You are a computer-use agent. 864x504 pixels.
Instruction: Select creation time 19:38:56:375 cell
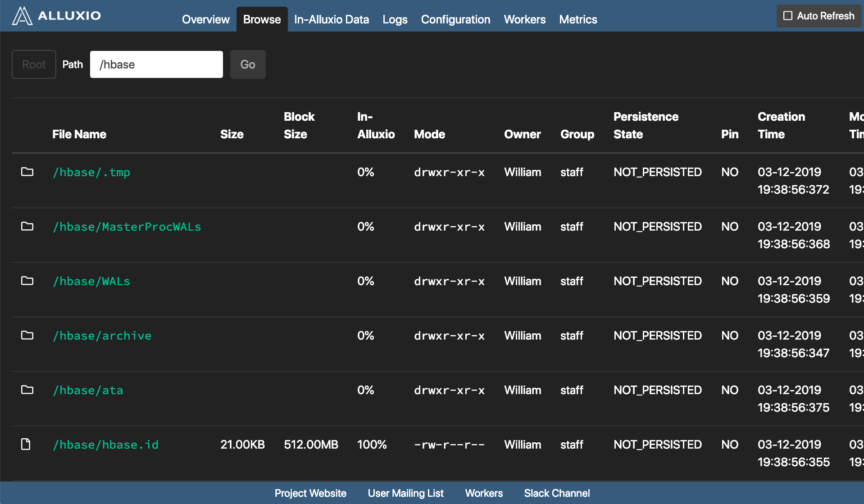793,399
